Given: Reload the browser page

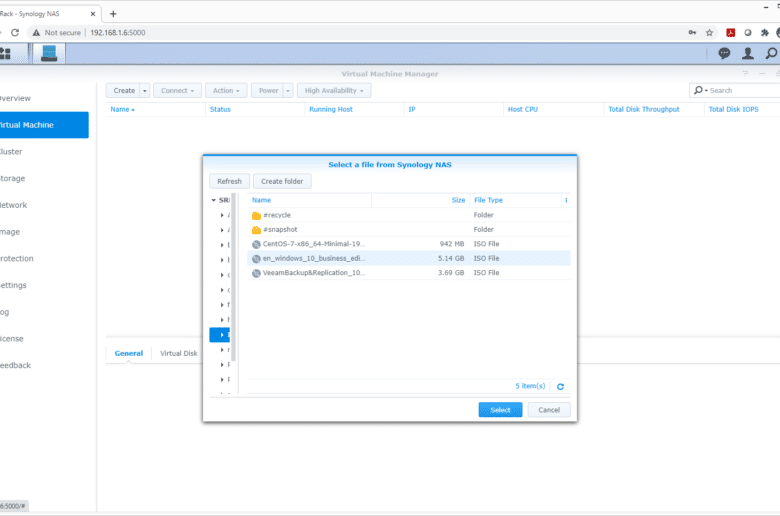Looking at the screenshot, I should coord(15,32).
